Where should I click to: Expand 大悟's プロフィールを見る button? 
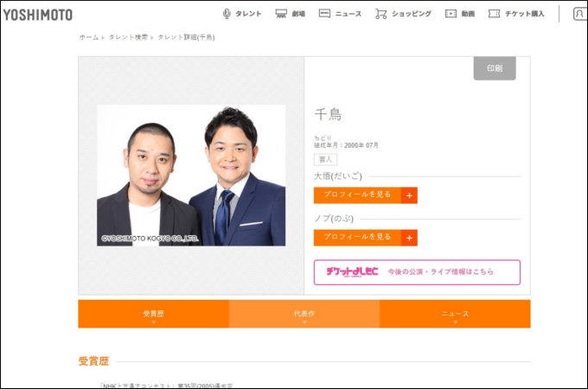365,195
